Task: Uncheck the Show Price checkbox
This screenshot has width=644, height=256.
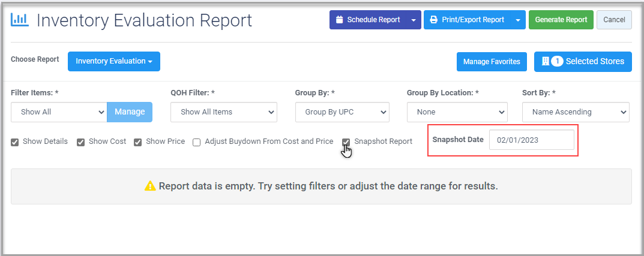Action: [138, 142]
